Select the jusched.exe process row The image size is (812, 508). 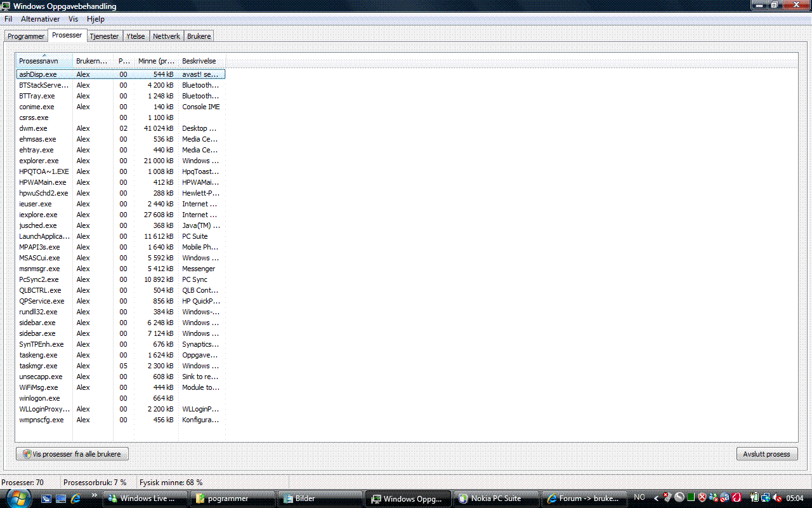click(121, 225)
